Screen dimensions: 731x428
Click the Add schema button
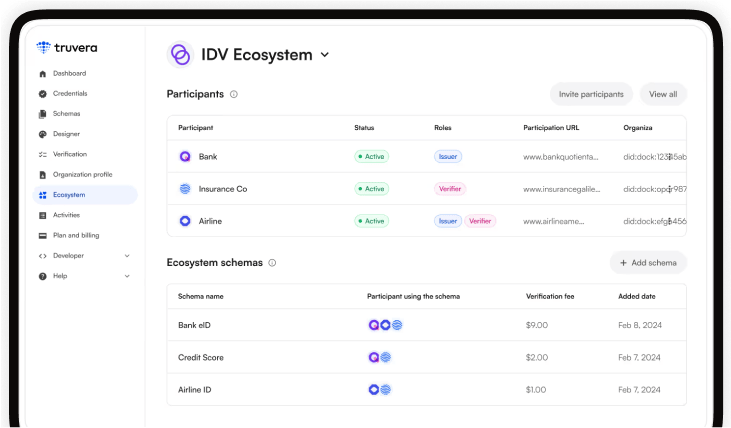coord(648,263)
